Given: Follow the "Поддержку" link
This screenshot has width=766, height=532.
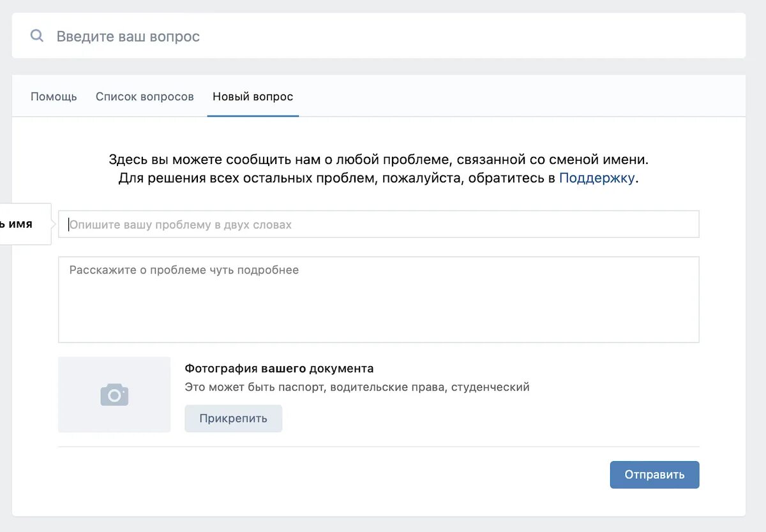Looking at the screenshot, I should click(596, 178).
